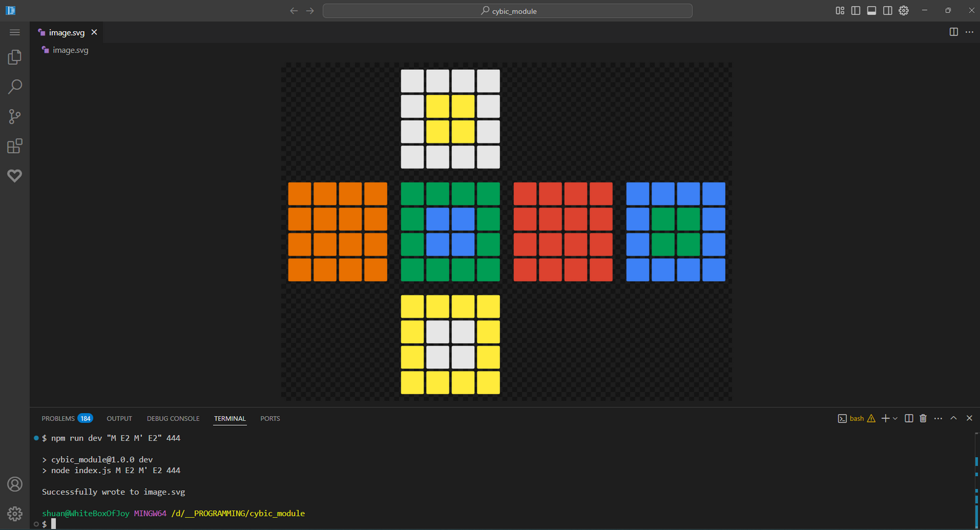Split the editor to the right
980x530 pixels.
point(954,32)
